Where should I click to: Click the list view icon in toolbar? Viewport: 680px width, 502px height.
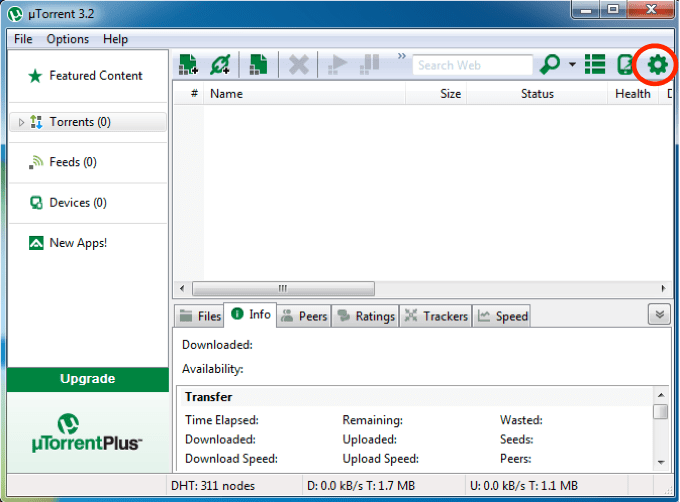coord(596,66)
